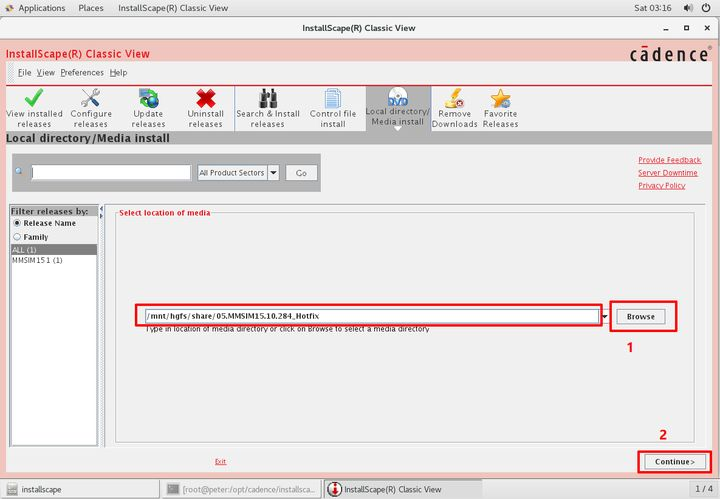Open the View menu
The width and height of the screenshot is (720, 499).
point(45,73)
